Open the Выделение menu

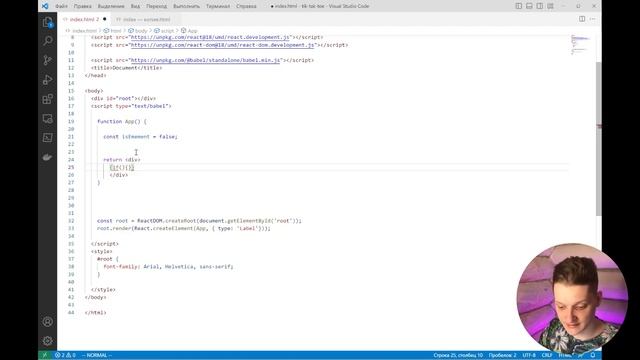111,6
